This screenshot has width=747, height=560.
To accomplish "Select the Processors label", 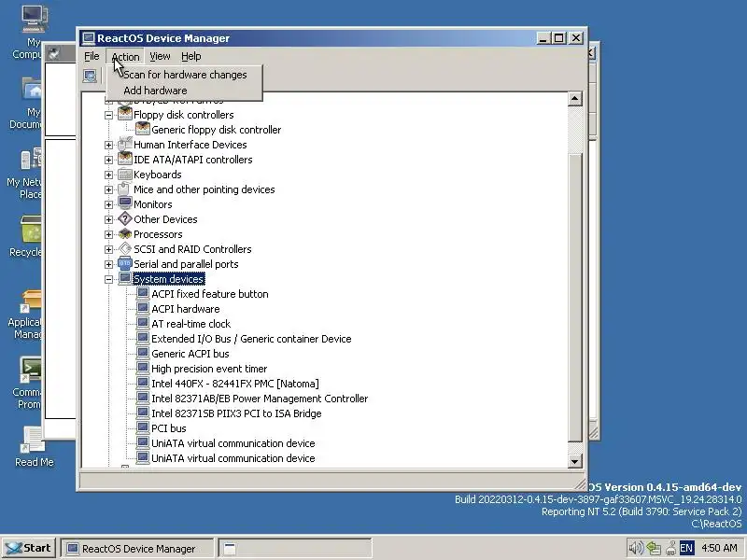I will tap(158, 234).
